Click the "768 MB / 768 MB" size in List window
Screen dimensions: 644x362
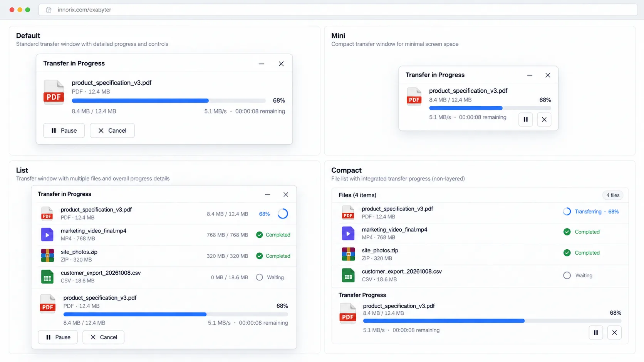click(x=227, y=235)
